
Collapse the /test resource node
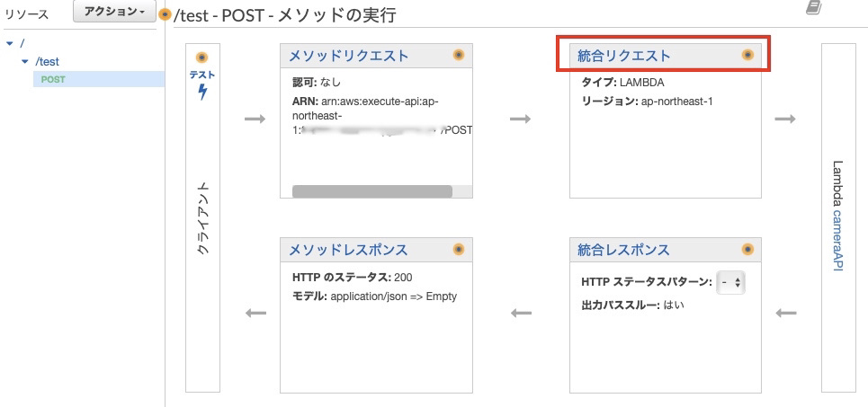(24, 62)
